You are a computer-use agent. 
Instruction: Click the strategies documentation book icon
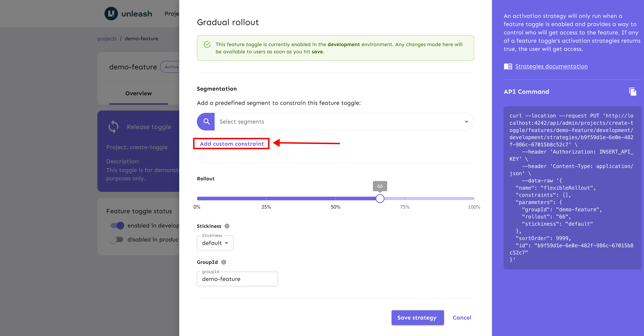coord(508,66)
